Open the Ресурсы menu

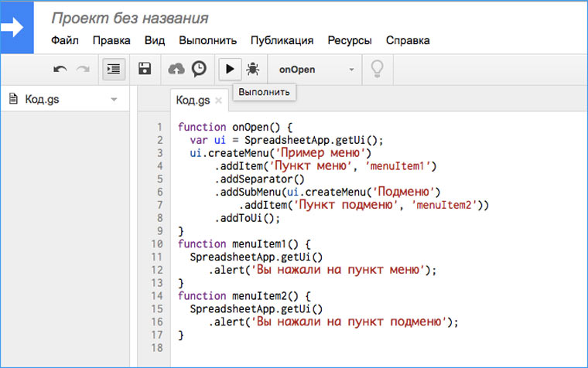pos(349,40)
